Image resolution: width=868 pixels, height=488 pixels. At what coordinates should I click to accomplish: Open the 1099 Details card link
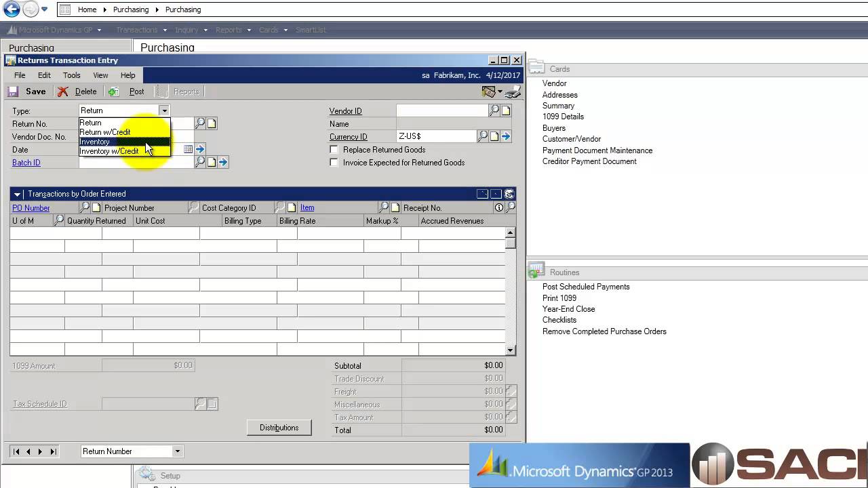[563, 117]
